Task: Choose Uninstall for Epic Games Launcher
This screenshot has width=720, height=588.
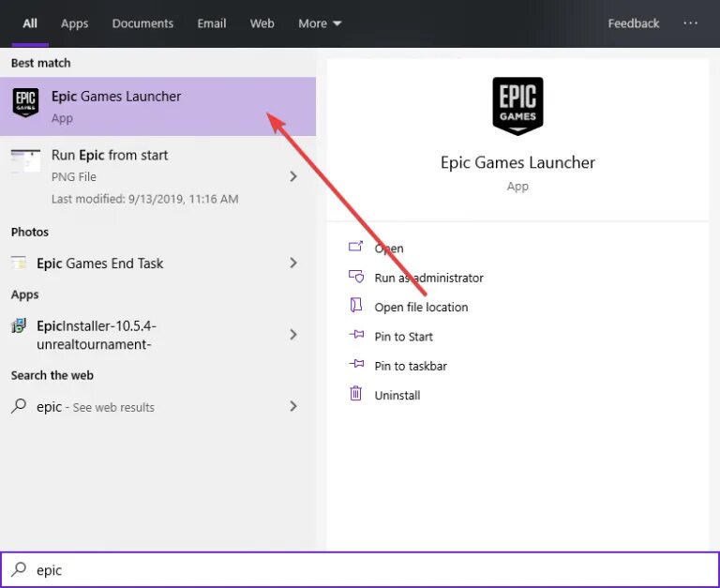Action: (397, 396)
